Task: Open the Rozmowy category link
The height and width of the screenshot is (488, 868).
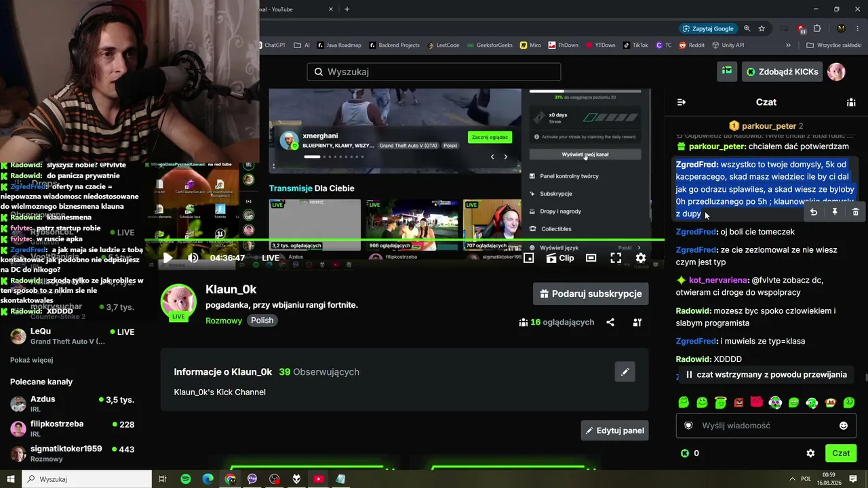Action: [224, 321]
